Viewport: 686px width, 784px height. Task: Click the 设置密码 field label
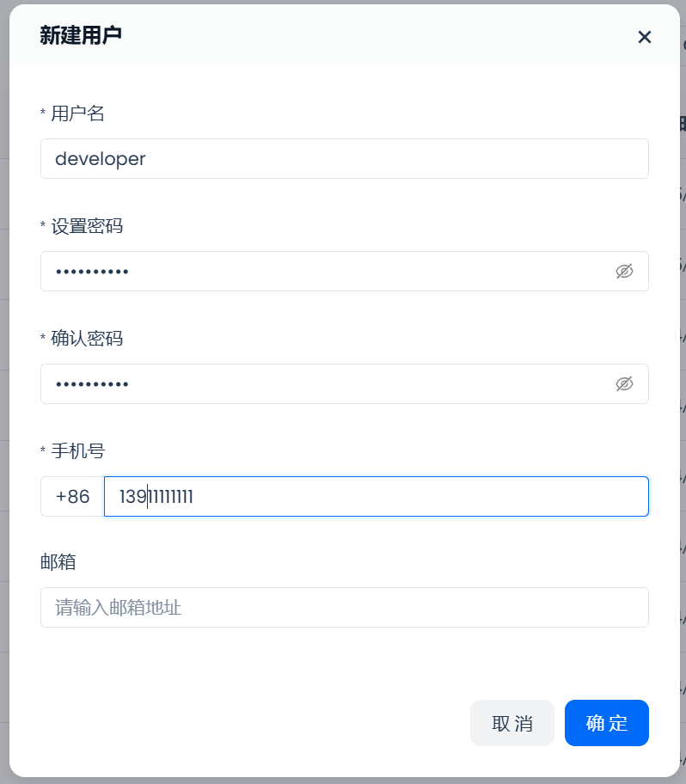point(87,226)
